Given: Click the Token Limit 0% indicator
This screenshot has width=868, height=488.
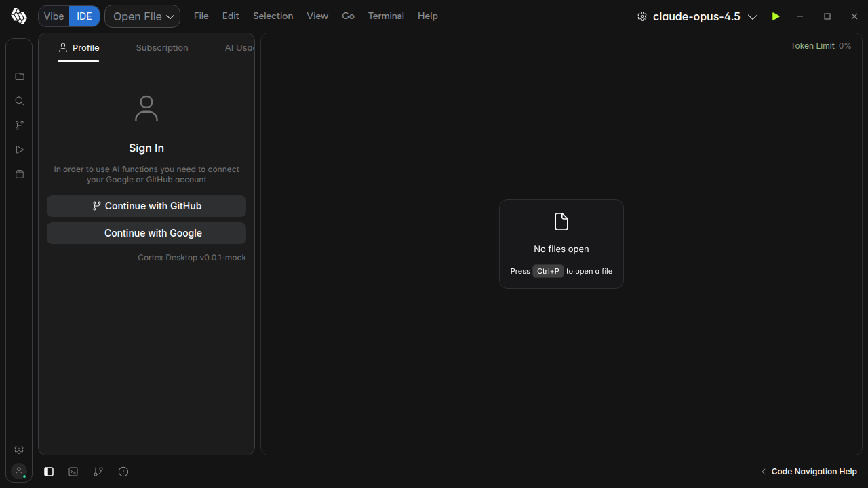Looking at the screenshot, I should tap(821, 46).
